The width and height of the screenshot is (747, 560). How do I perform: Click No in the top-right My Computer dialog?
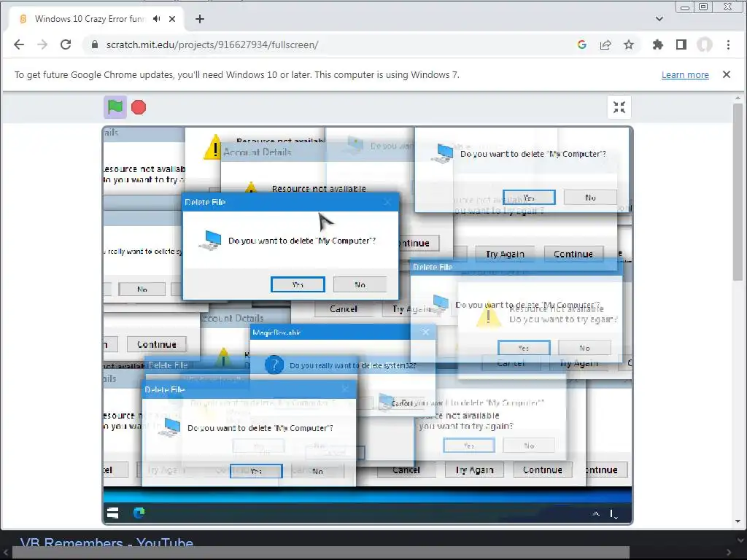[x=590, y=197]
